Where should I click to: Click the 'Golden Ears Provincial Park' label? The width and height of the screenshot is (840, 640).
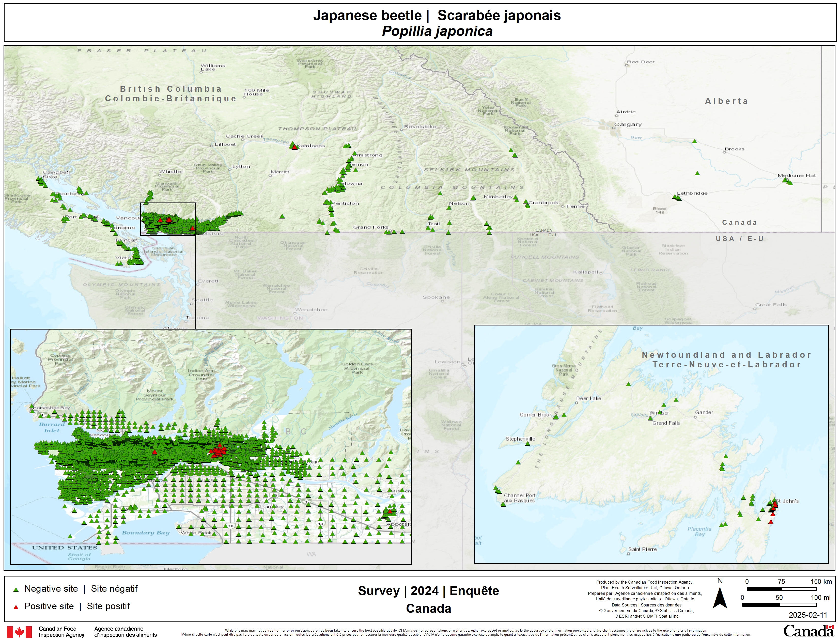[x=357, y=368]
